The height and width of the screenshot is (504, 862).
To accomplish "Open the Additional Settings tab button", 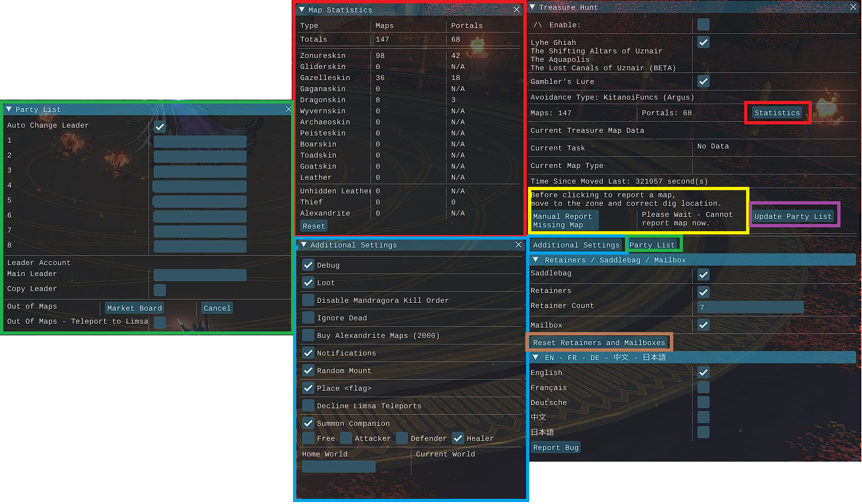I will 576,245.
